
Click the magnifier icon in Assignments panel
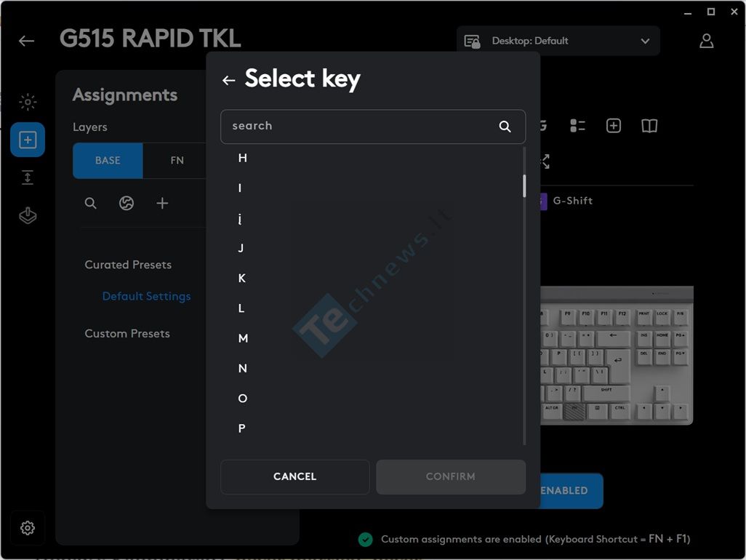coord(91,204)
